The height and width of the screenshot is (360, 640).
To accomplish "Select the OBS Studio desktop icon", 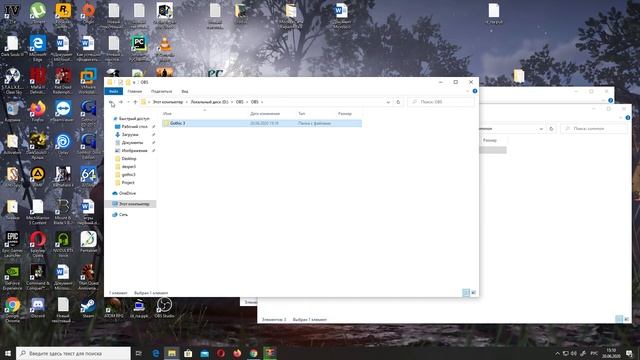I will point(164,307).
